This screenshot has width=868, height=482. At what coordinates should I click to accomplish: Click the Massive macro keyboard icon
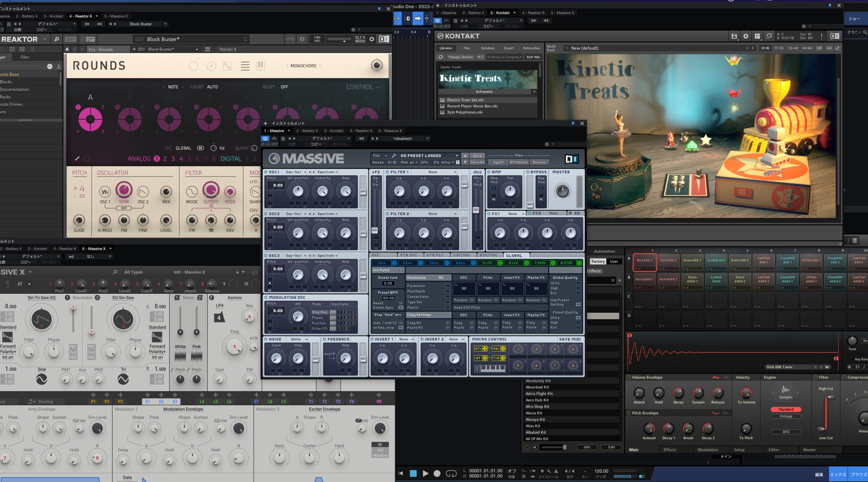coord(490,368)
